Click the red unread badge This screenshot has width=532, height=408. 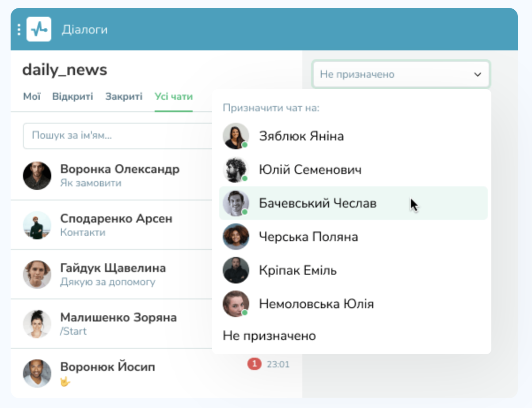tap(254, 364)
